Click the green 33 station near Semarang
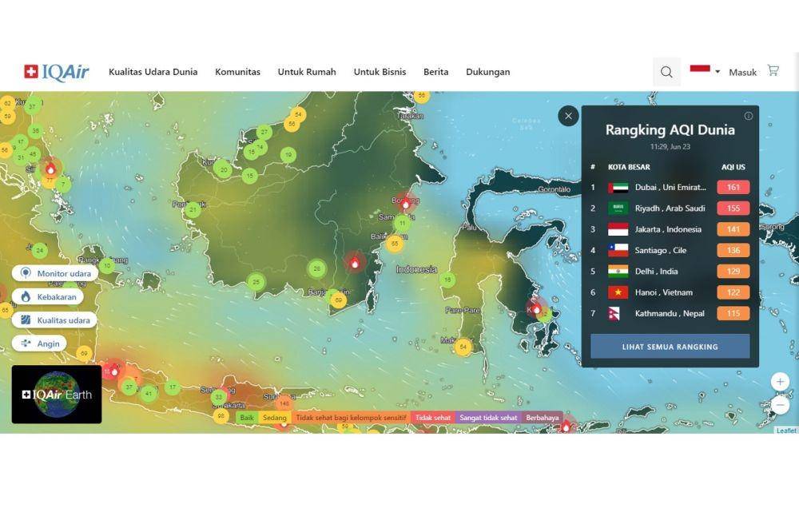 pos(219,397)
